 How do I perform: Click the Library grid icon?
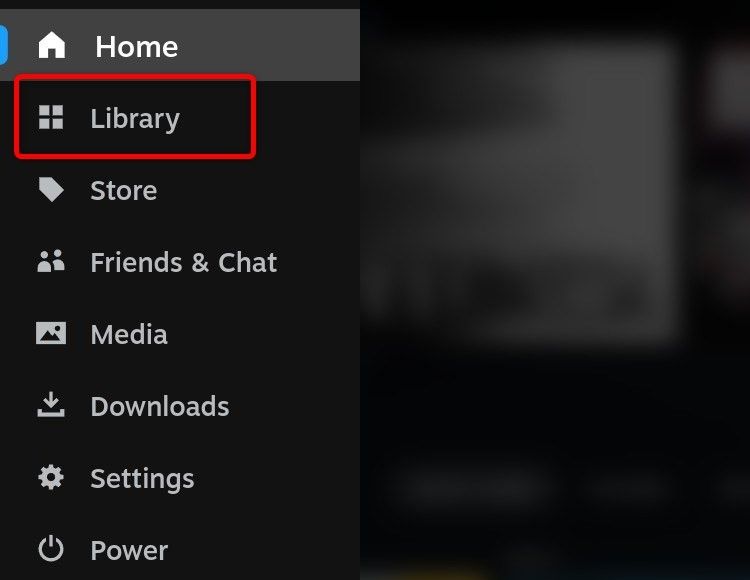point(51,117)
